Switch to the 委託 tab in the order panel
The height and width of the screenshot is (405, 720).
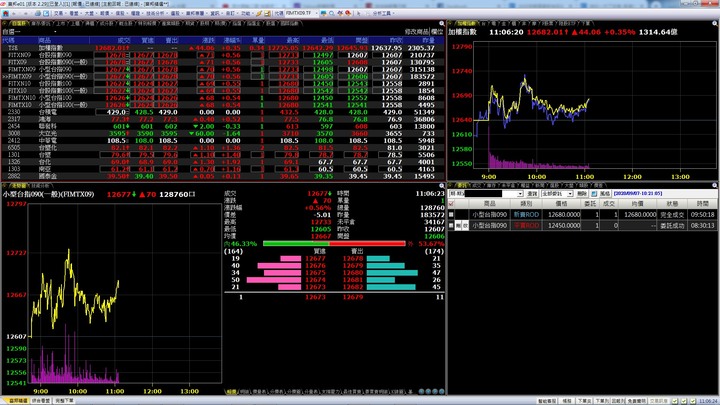tap(461, 185)
